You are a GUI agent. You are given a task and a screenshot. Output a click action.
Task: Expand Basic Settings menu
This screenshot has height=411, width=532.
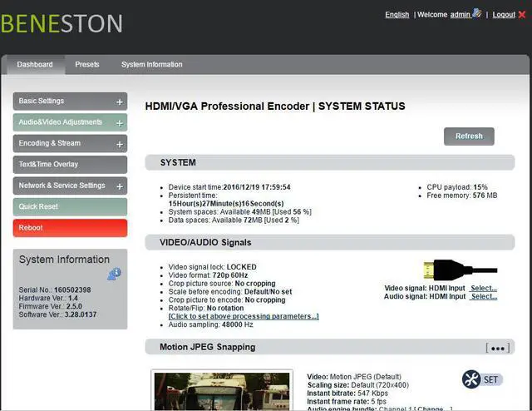click(x=120, y=102)
